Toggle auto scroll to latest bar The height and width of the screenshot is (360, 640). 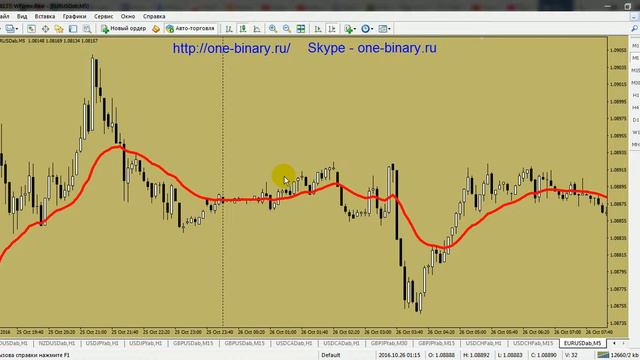click(x=318, y=29)
